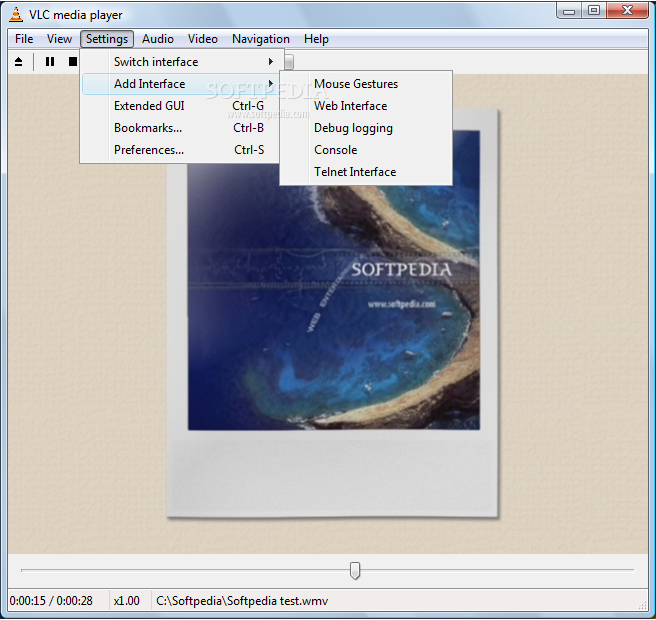Open the Audio menu
Image resolution: width=656 pixels, height=620 pixels.
tap(157, 39)
